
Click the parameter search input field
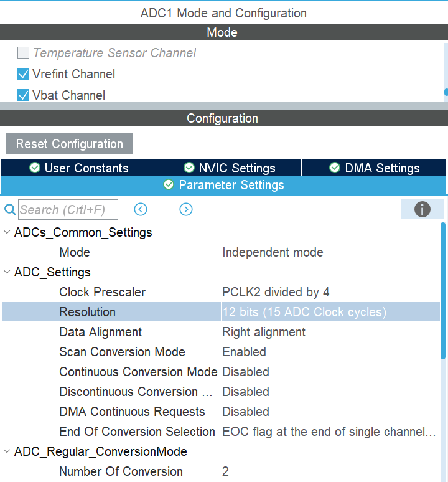(68, 210)
